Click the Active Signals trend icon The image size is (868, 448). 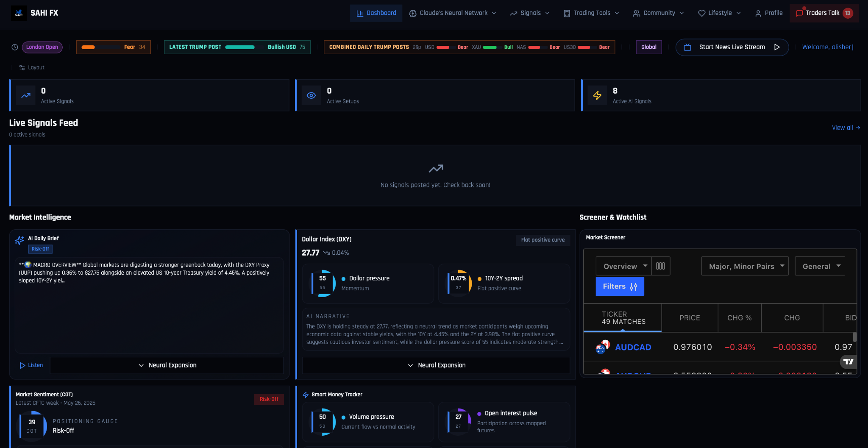click(26, 95)
